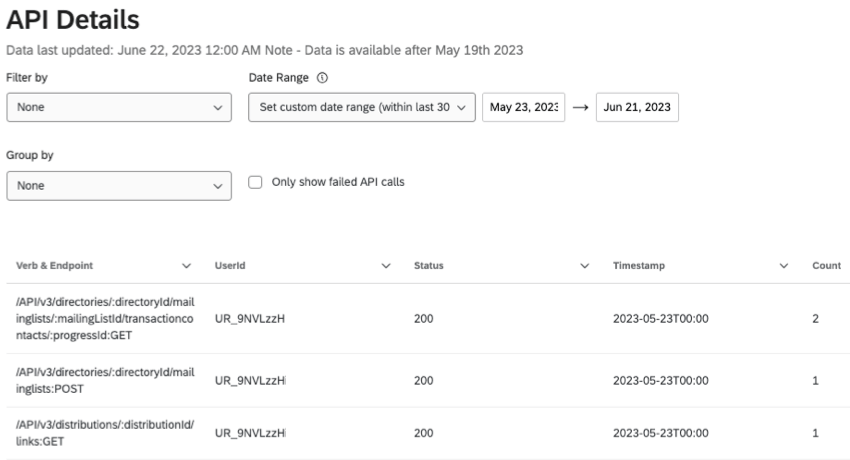This screenshot has height=460, width=850.
Task: Click status 200 in the transactioncontacts row
Action: pyautogui.click(x=423, y=319)
